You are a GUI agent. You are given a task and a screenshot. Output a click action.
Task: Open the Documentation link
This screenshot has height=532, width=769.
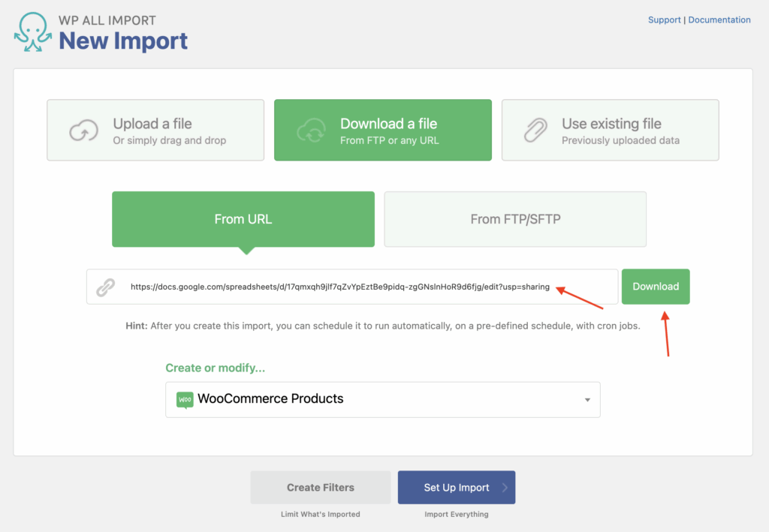(x=719, y=20)
